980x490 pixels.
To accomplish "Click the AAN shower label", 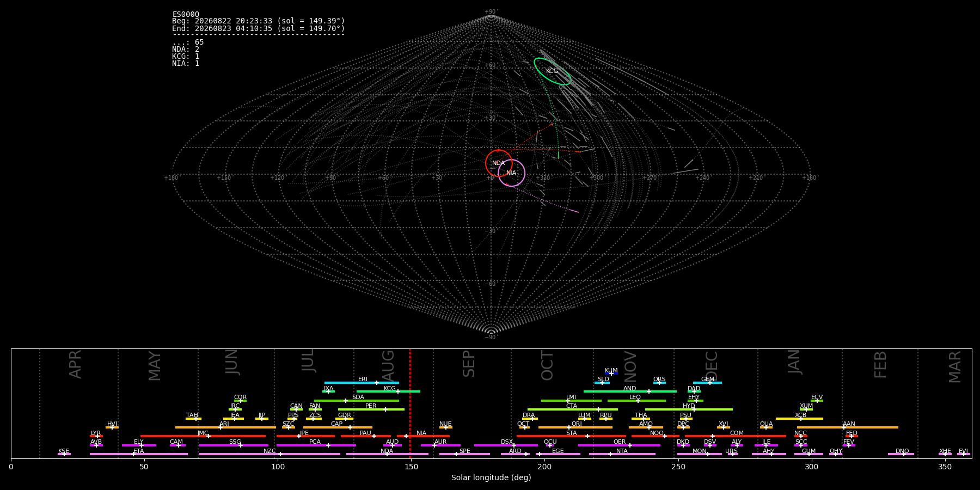I will click(x=849, y=424).
